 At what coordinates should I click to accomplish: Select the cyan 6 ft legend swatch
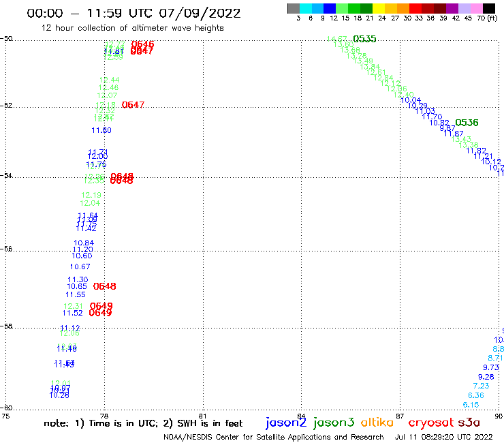[x=306, y=8]
